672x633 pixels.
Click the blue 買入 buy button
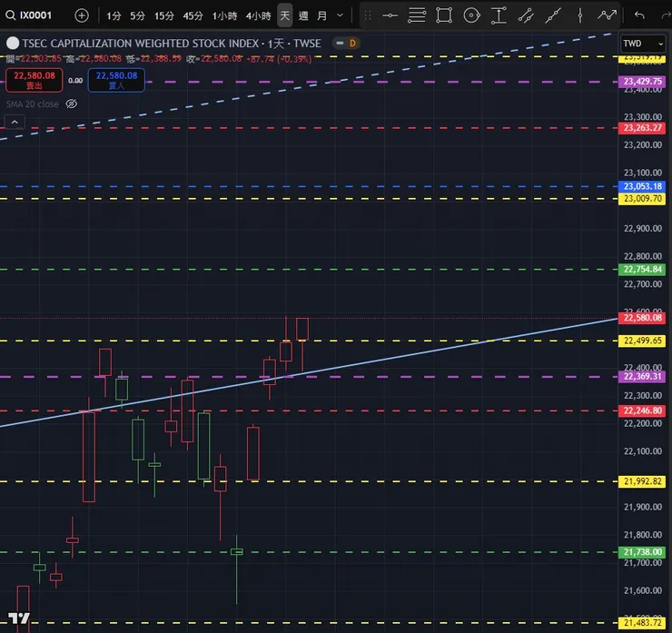point(116,80)
